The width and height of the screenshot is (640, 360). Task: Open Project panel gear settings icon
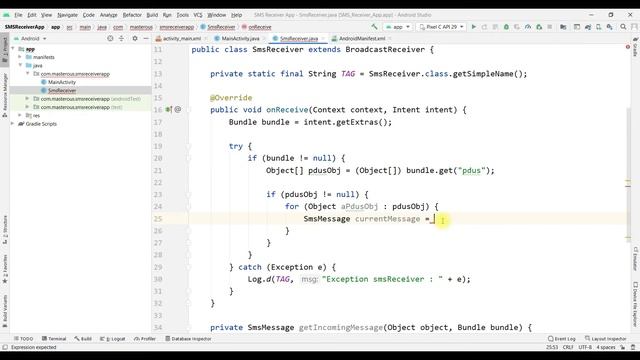135,38
